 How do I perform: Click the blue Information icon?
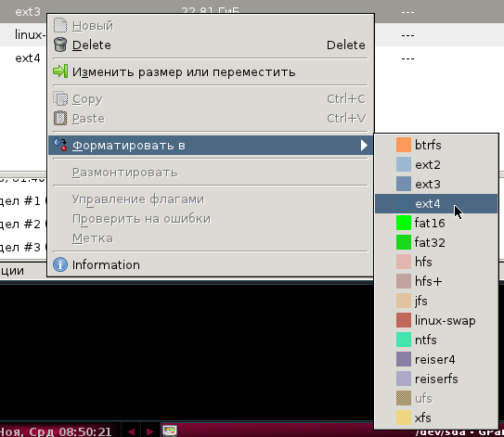click(60, 264)
